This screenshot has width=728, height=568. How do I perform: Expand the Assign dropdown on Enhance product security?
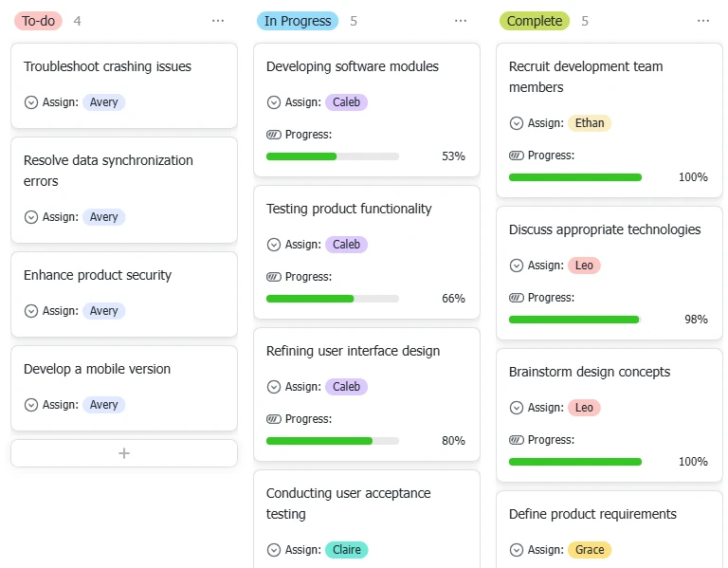[x=31, y=311]
